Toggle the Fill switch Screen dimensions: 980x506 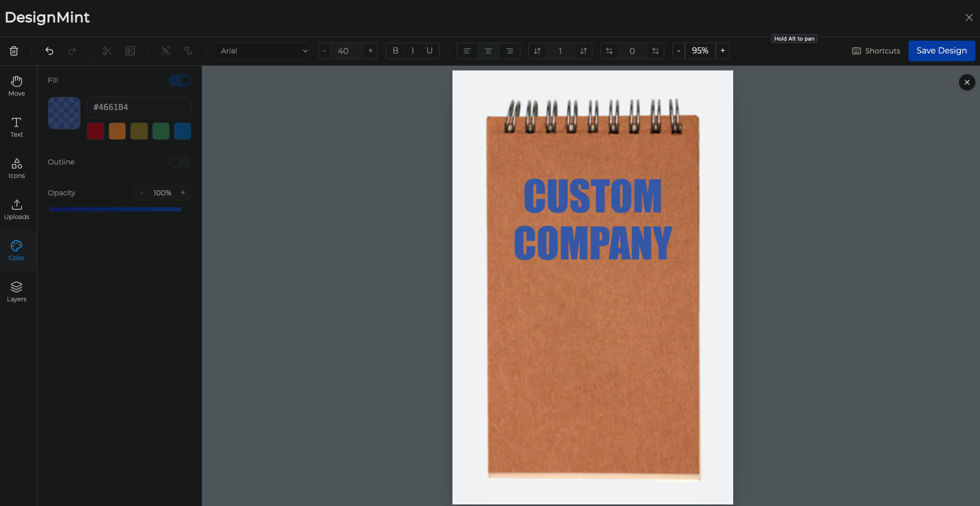pyautogui.click(x=180, y=80)
